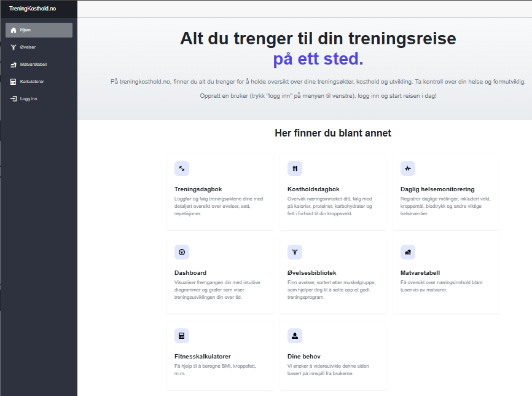Click the Fitnesskalkulatorer calculator icon
The height and width of the screenshot is (396, 532).
[182, 335]
